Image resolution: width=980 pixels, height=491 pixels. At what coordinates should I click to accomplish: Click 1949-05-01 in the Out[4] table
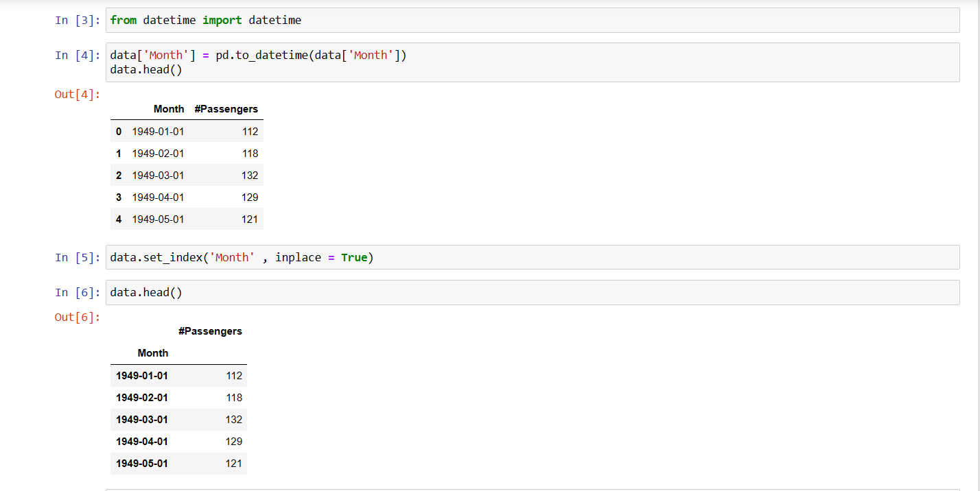coord(159,219)
